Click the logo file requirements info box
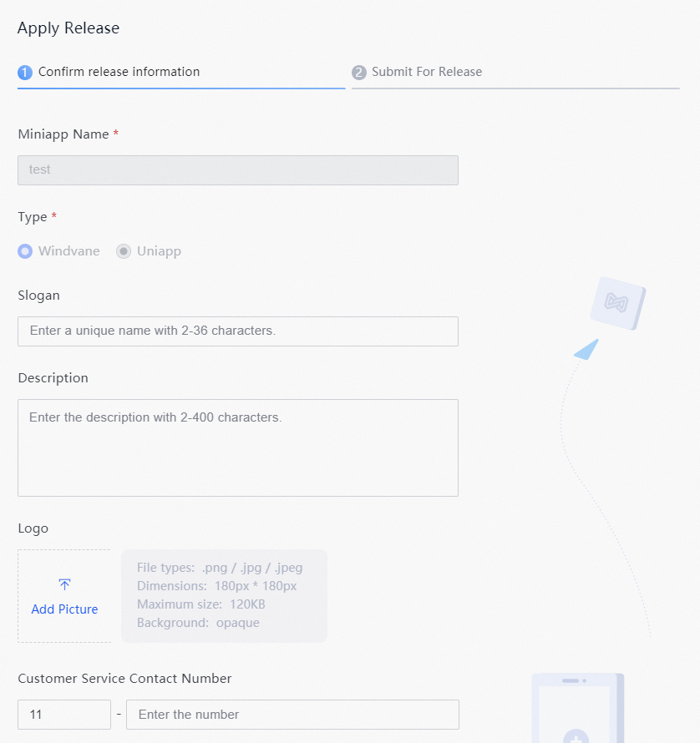 (x=225, y=595)
